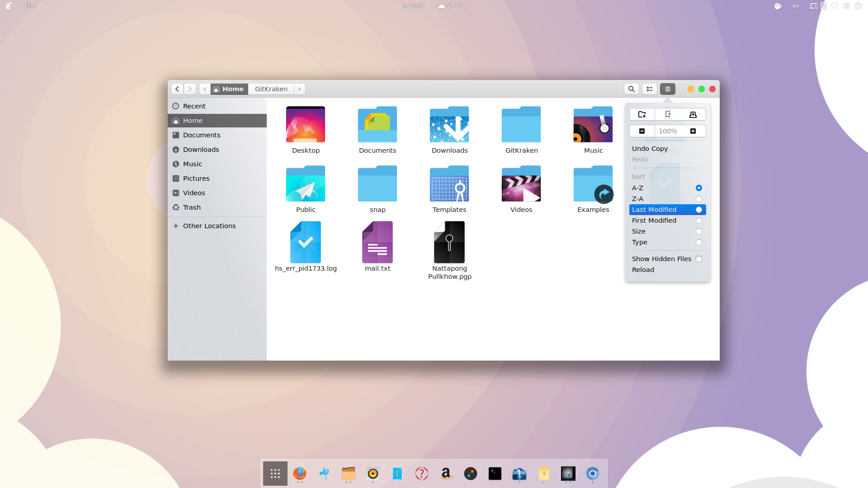Expand the path bar right arrow
Screen dimensions: 868x488
pos(300,89)
